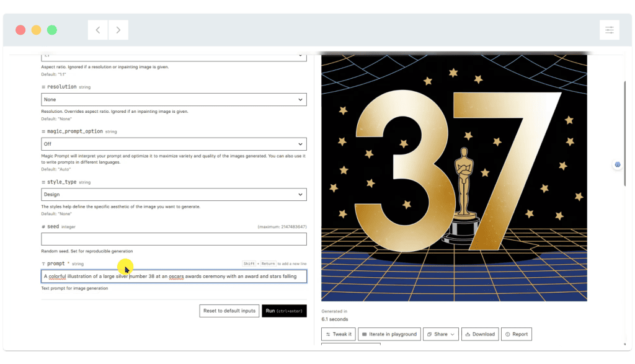Click the '(maximum: 2147483647)' text
Image resolution: width=635 pixels, height=364 pixels.
coord(282,227)
